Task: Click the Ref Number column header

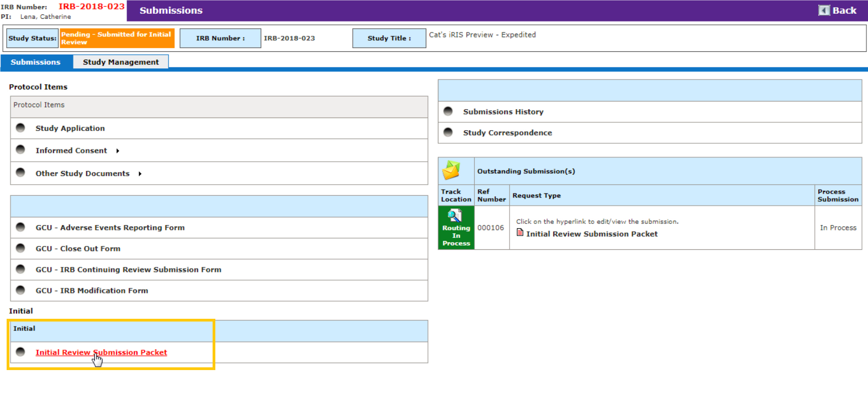Action: (491, 195)
